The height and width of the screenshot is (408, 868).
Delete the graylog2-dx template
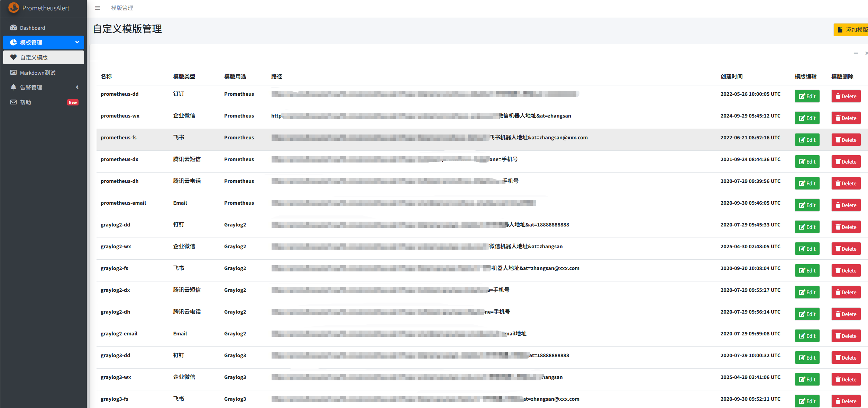point(846,293)
